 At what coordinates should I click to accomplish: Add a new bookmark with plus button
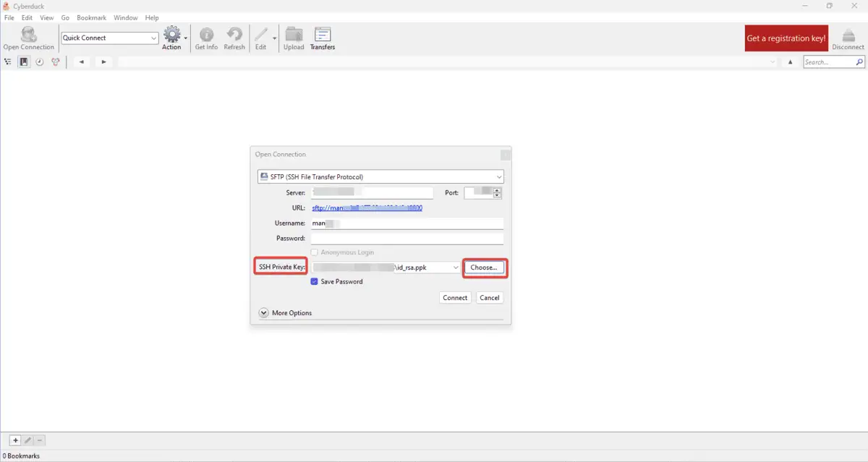tap(14, 440)
